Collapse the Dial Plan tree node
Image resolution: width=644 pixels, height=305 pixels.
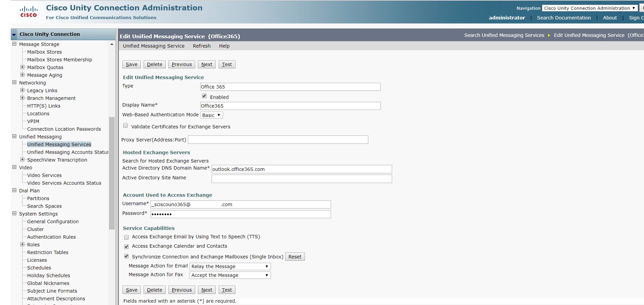tap(14, 190)
